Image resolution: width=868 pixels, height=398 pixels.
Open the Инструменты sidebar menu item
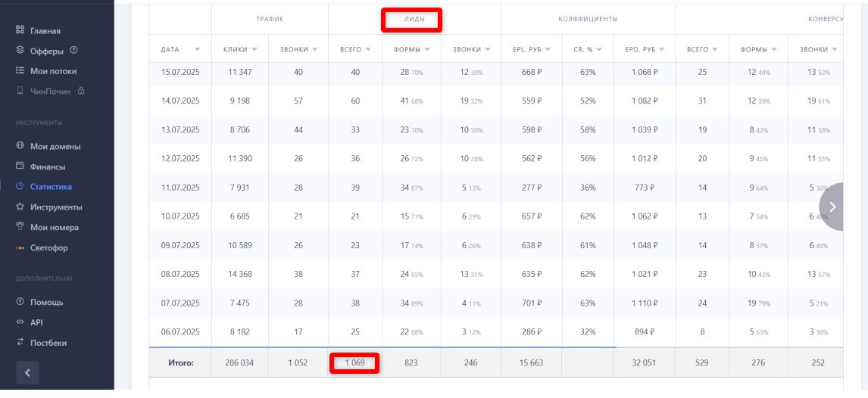coord(56,207)
